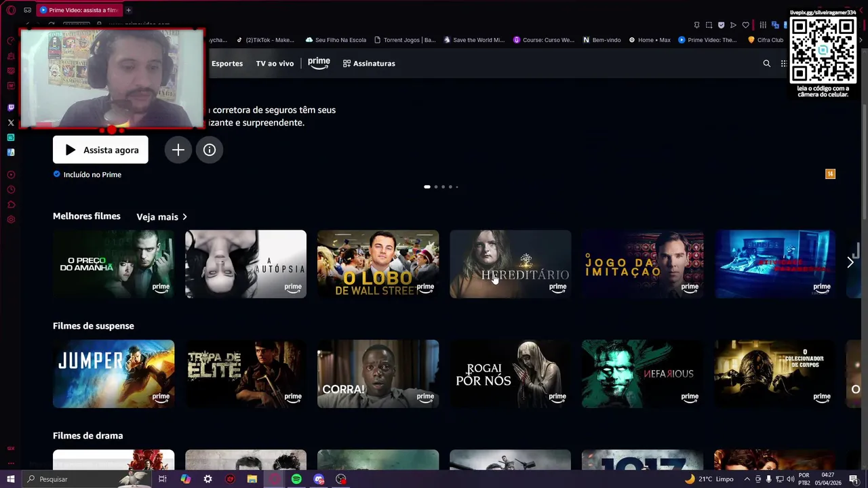The width and height of the screenshot is (868, 488).
Task: Click the Prime Video search icon
Action: 767,63
